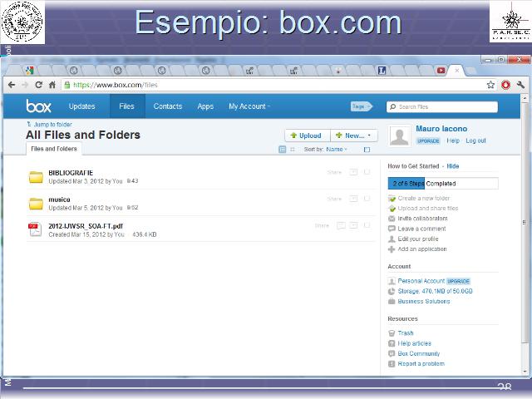Click Add an application step

coord(422,249)
